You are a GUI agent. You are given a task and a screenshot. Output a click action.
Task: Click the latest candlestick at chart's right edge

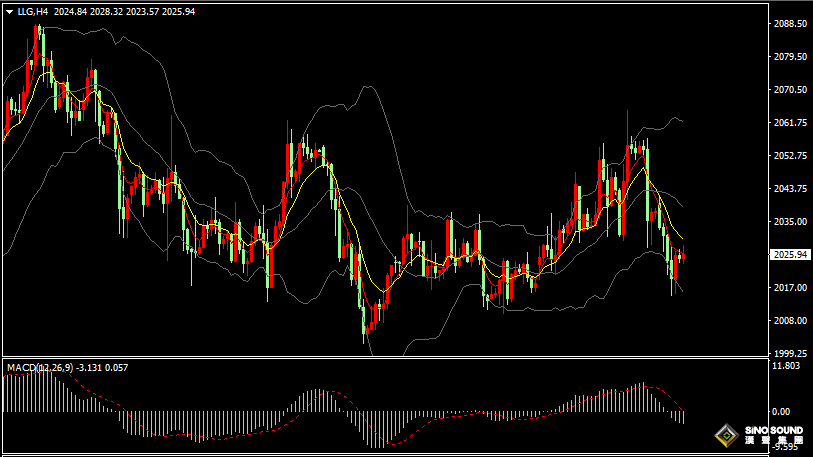(683, 257)
